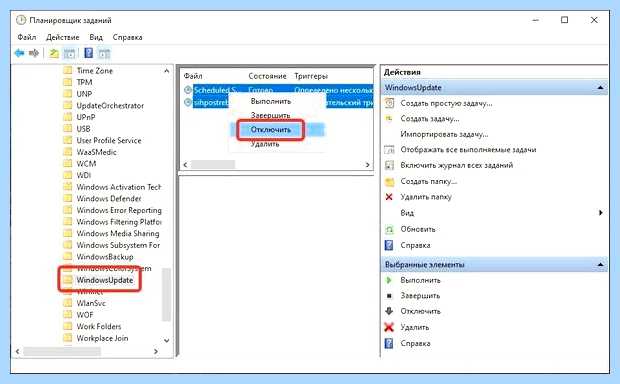This screenshot has height=384, width=620.
Task: Click Обновить action link
Action: [418, 229]
